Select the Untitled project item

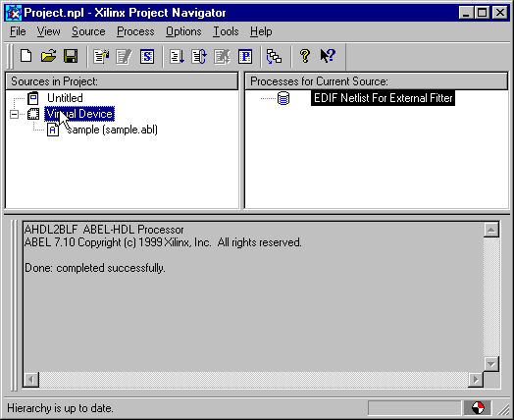65,98
